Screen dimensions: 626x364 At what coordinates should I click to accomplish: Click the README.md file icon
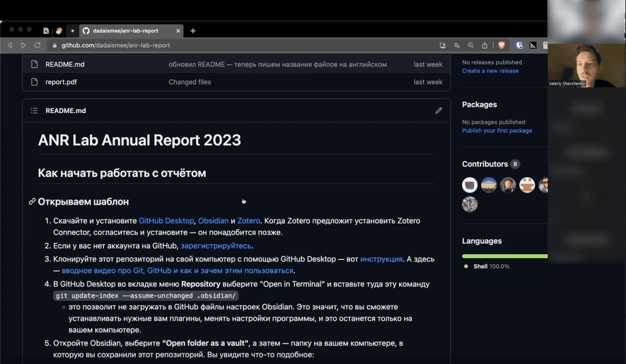point(34,64)
